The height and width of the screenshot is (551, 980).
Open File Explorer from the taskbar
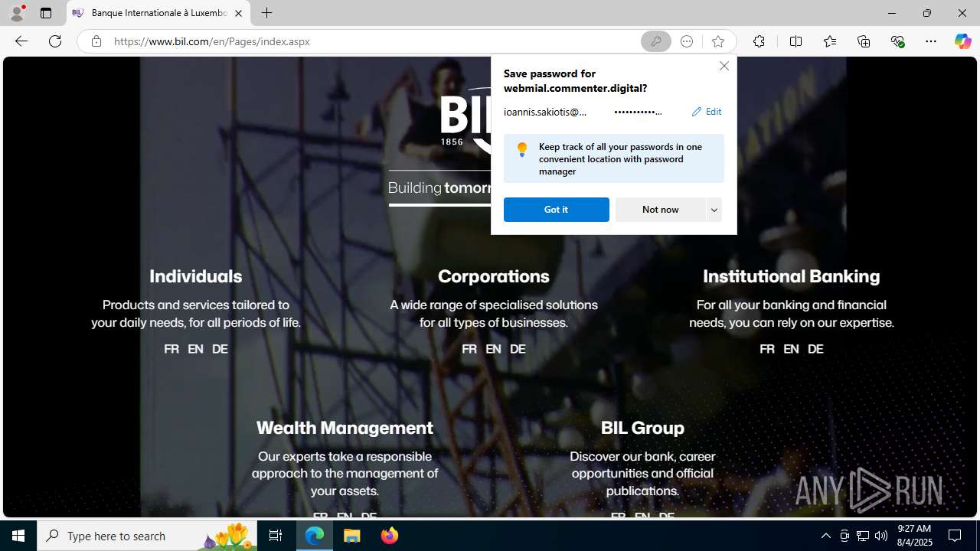[352, 536]
